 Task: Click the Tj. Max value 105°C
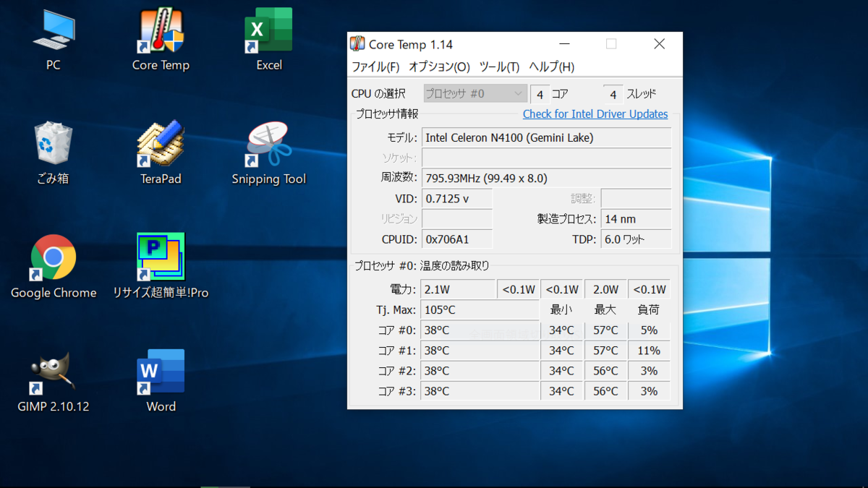tap(480, 310)
